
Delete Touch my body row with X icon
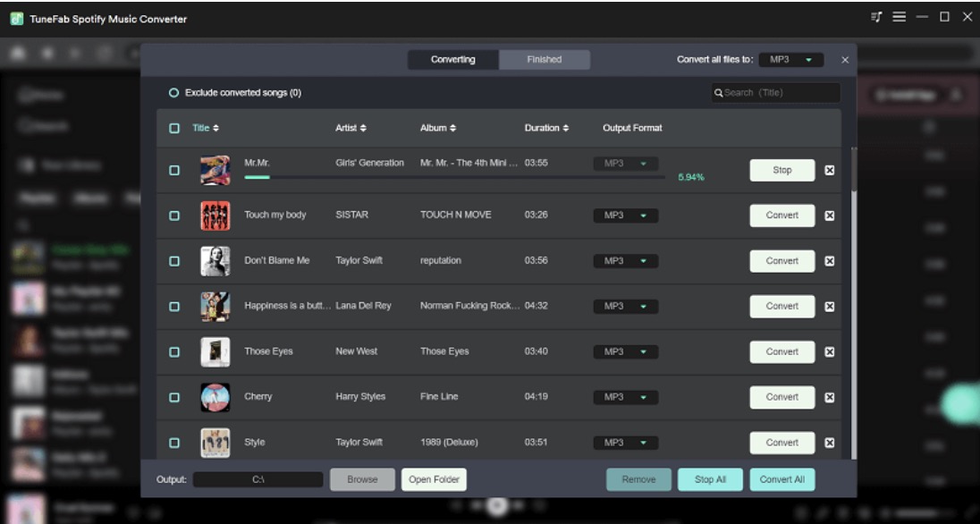[x=829, y=216]
